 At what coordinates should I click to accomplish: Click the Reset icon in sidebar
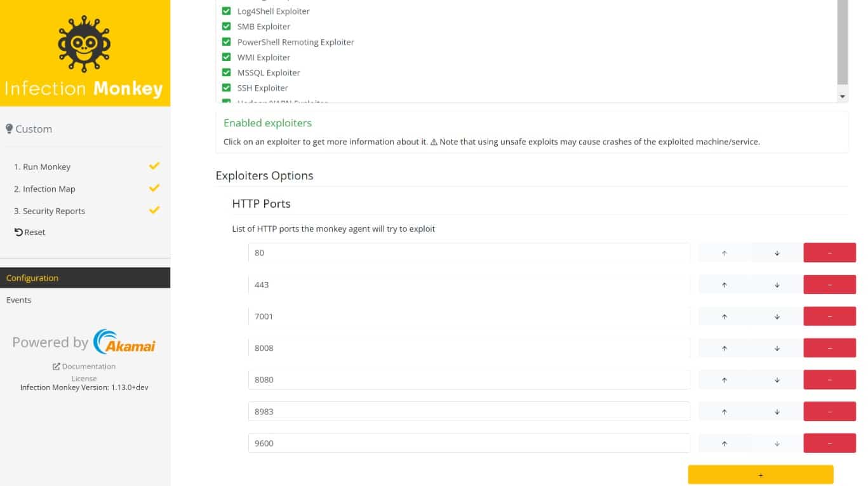[18, 232]
